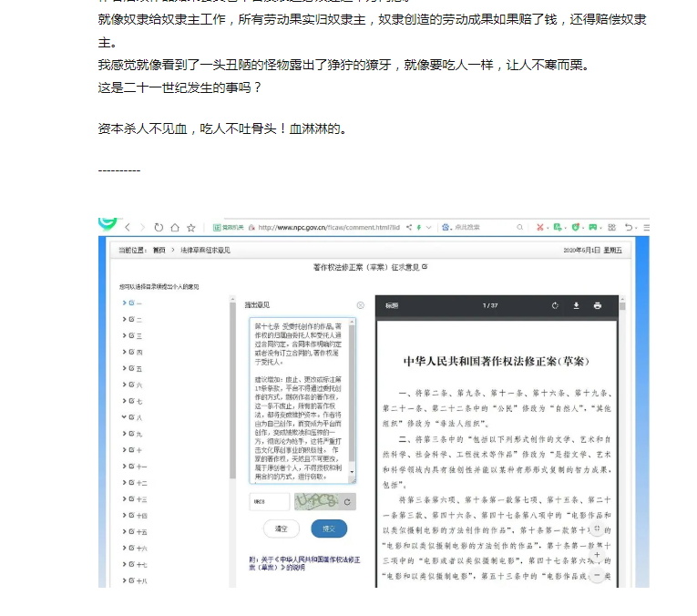The image size is (697, 616).
Task: Open the 附:关于《中华人民共和国著作权法修正案(草案)》的说明 link
Action: (x=304, y=563)
